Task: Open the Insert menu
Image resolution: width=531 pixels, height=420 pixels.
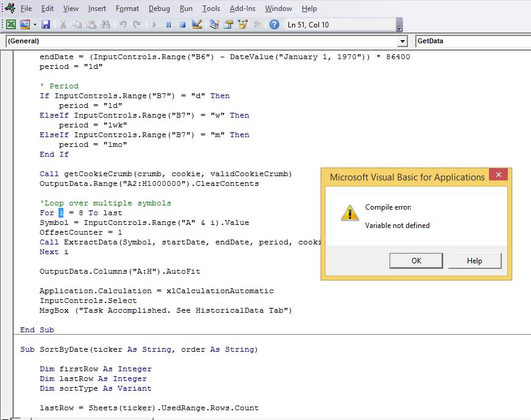Action: coord(97,9)
